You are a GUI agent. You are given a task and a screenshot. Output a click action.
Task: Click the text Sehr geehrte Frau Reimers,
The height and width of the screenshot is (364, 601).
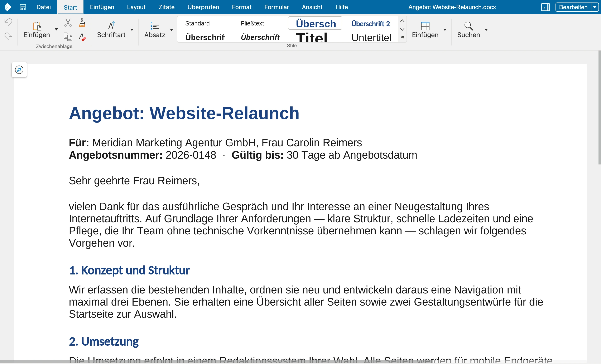coord(134,181)
